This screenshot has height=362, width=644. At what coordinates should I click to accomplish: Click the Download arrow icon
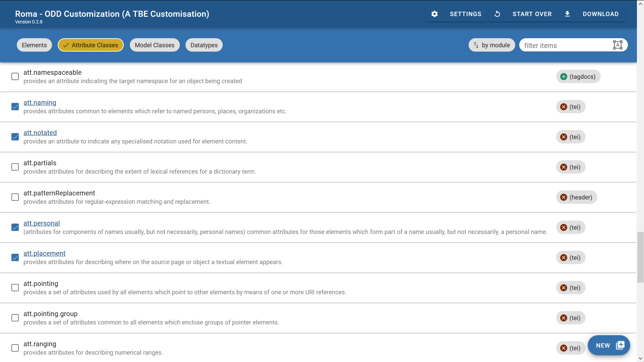coord(567,14)
